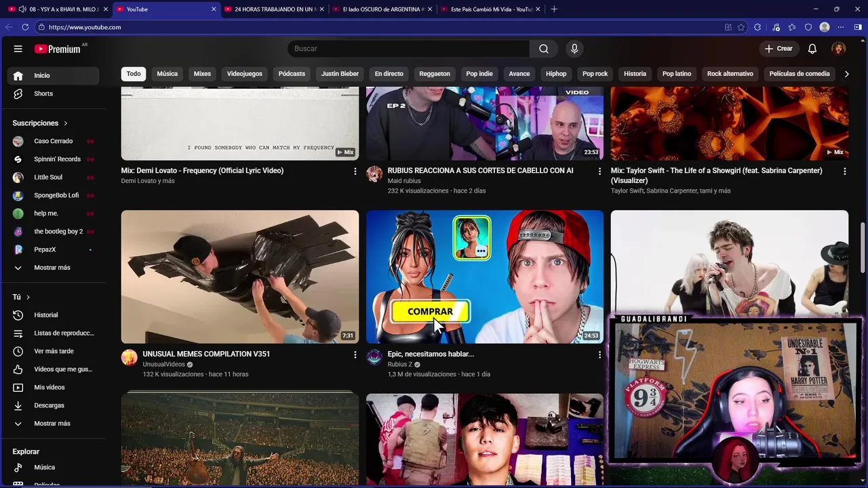Focus the Buscar search field
Image resolution: width=868 pixels, height=488 pixels.
[x=409, y=49]
